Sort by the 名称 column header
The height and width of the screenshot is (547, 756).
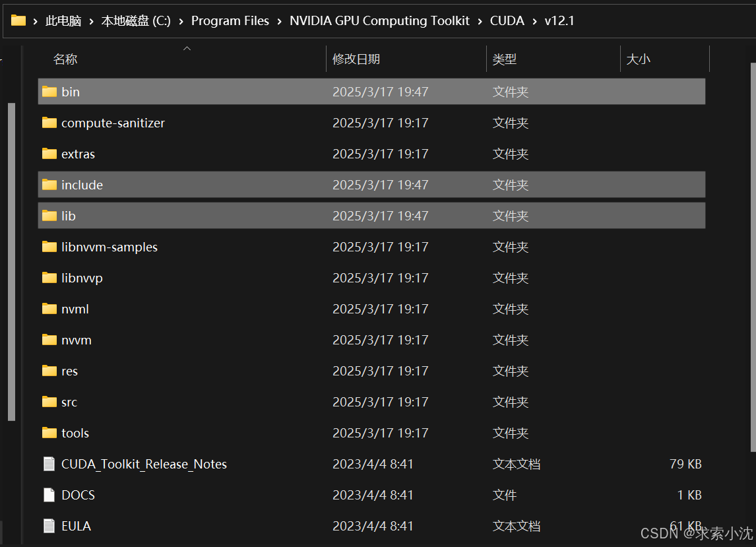65,59
